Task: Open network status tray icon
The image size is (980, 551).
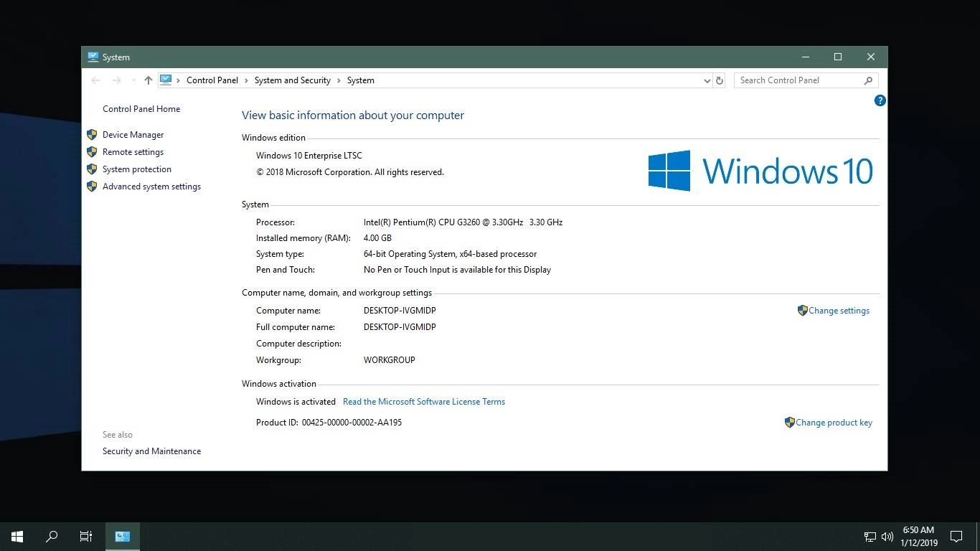Action: click(x=870, y=537)
